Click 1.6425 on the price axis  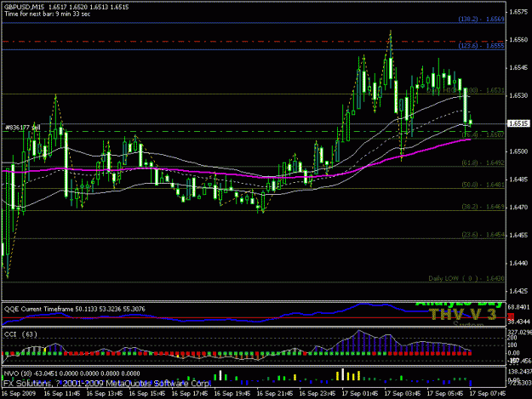coord(518,291)
